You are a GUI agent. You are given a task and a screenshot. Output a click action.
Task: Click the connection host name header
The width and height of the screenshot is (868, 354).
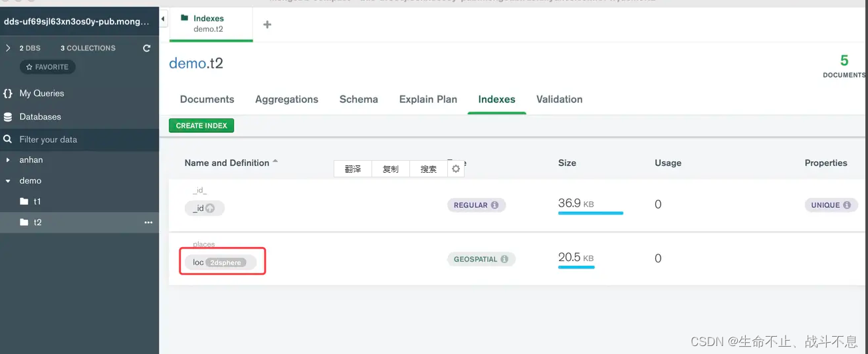76,21
